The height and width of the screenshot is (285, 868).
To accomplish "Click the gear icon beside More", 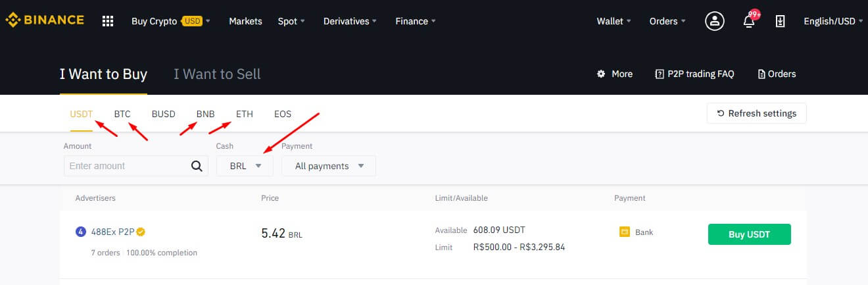I will click(600, 74).
